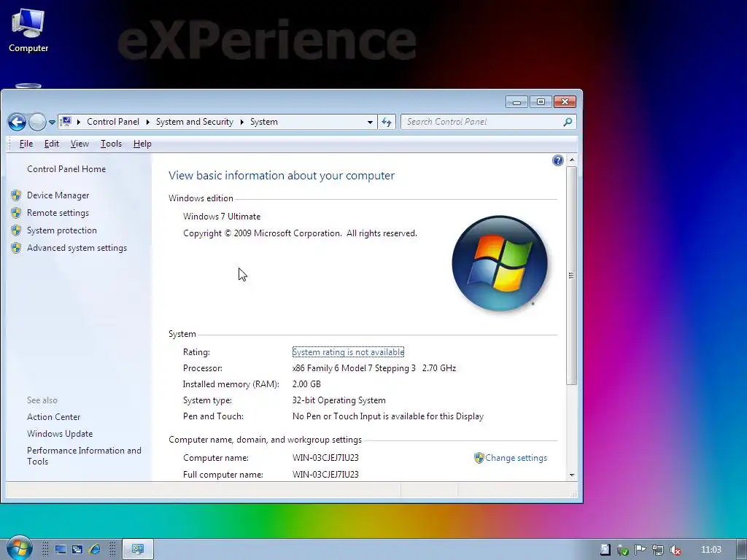The width and height of the screenshot is (747, 560).
Task: Open Device Manager link
Action: point(58,195)
